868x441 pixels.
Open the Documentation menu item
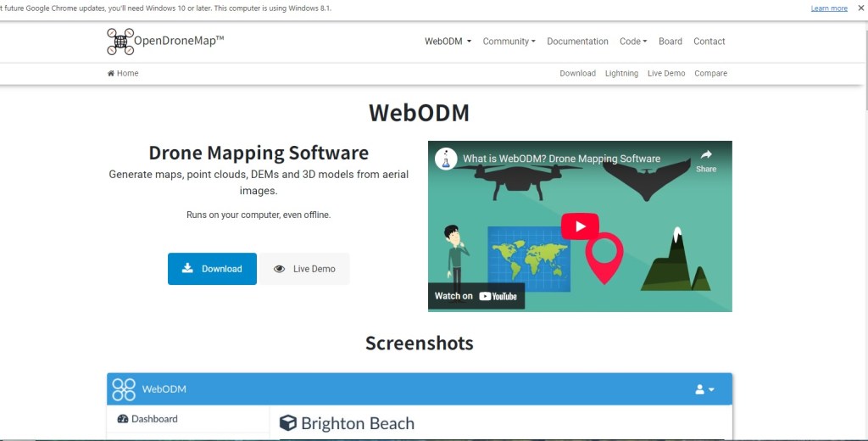577,42
